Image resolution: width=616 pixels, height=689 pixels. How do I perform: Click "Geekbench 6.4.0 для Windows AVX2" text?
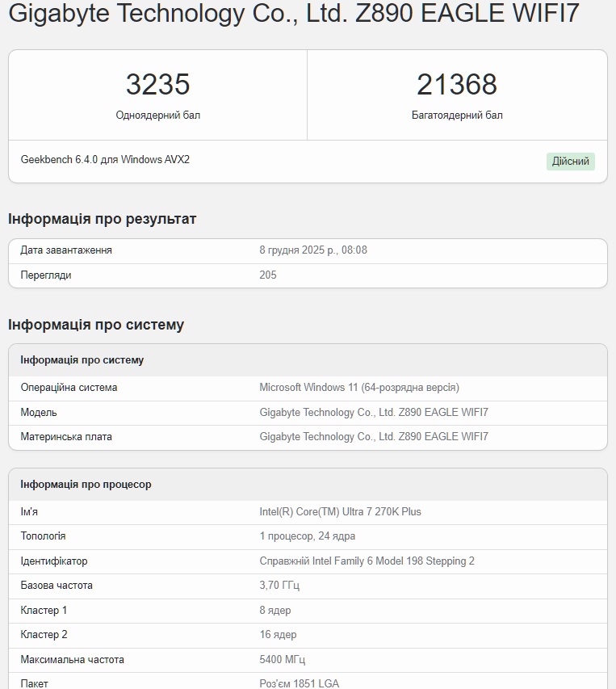[105, 160]
